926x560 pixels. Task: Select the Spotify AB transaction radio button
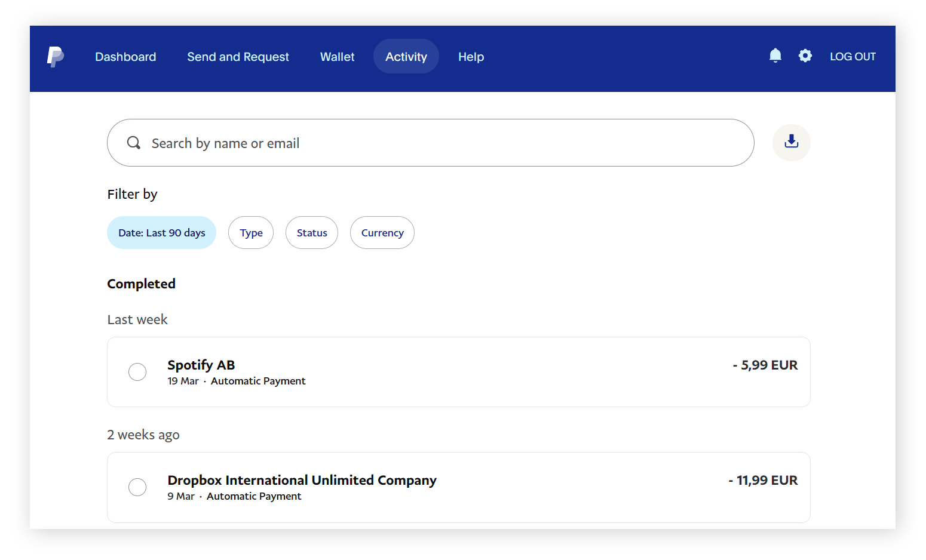137,372
